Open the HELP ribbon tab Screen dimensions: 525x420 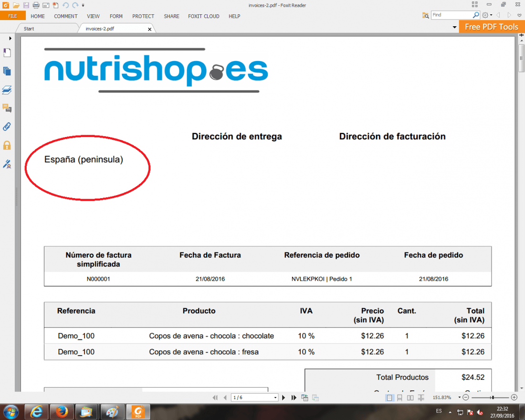pyautogui.click(x=234, y=16)
